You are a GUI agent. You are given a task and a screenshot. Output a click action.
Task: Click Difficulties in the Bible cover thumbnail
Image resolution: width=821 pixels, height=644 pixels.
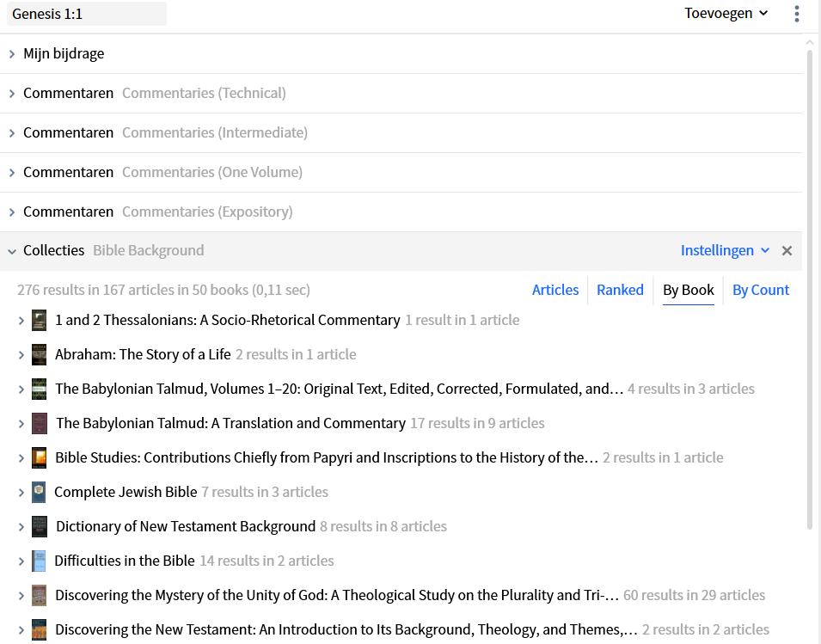(39, 561)
